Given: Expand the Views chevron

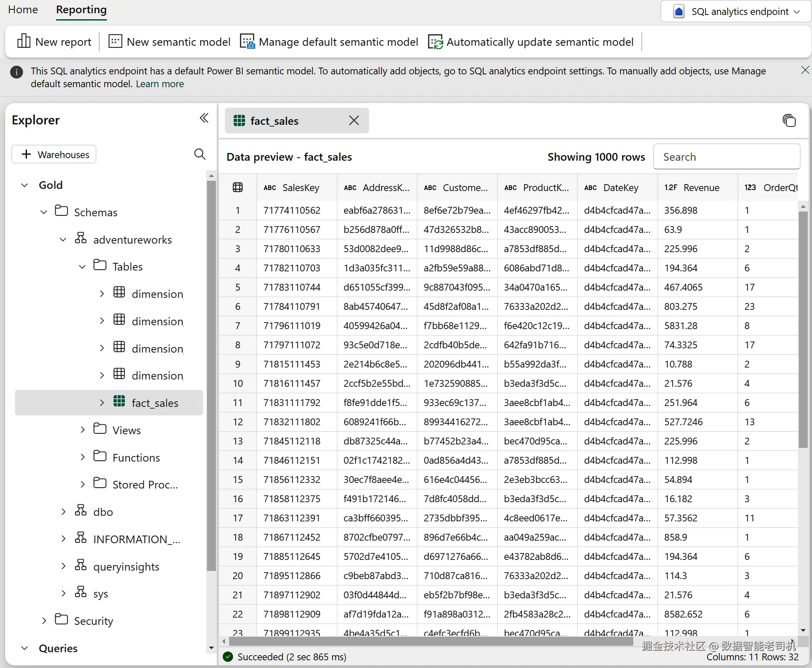Looking at the screenshot, I should click(x=83, y=430).
